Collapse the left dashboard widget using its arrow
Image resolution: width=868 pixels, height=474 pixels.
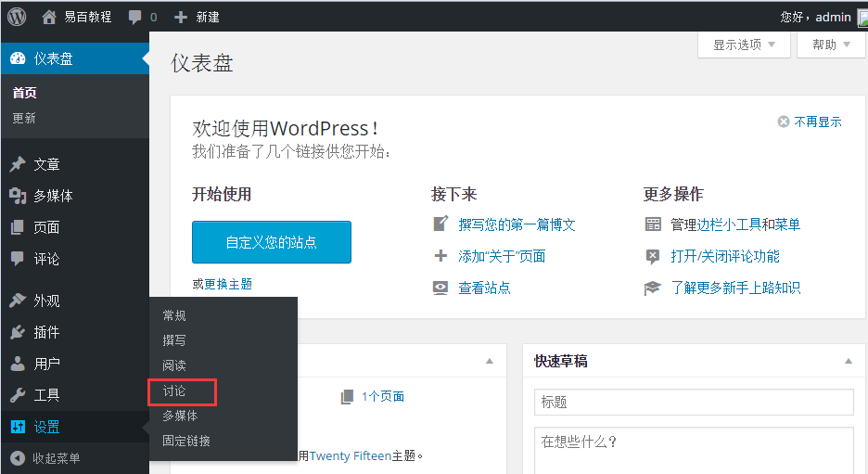click(x=490, y=361)
